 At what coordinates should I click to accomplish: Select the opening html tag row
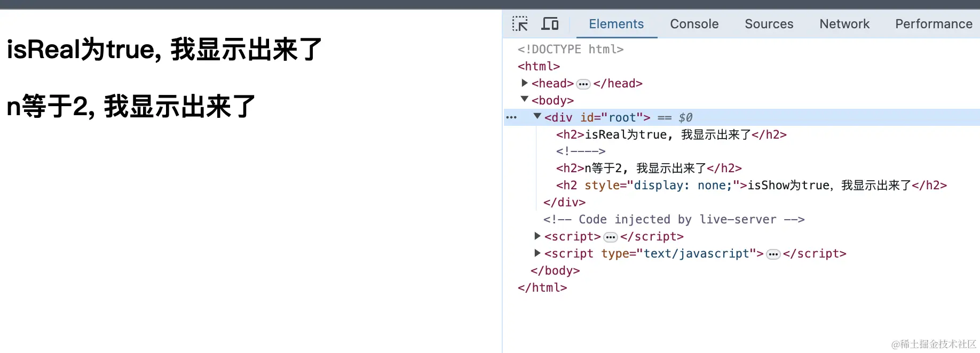[x=539, y=66]
